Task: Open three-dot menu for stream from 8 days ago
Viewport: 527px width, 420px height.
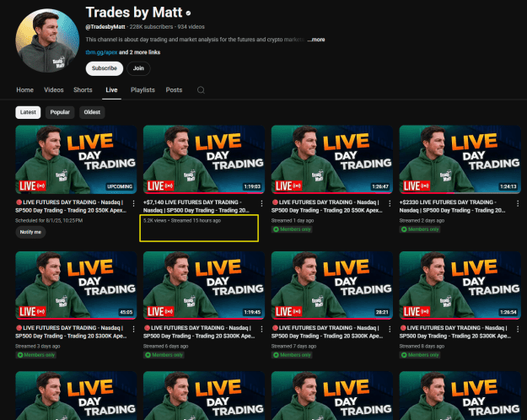Action: 518,329
